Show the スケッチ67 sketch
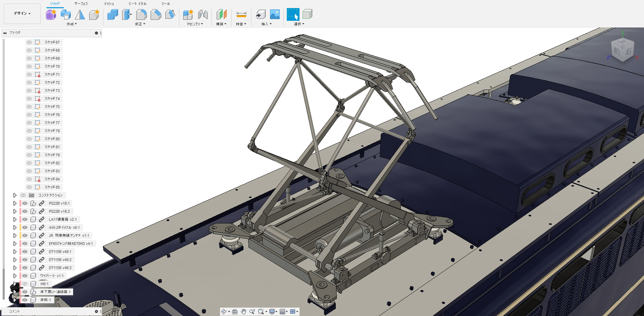 pos(29,42)
